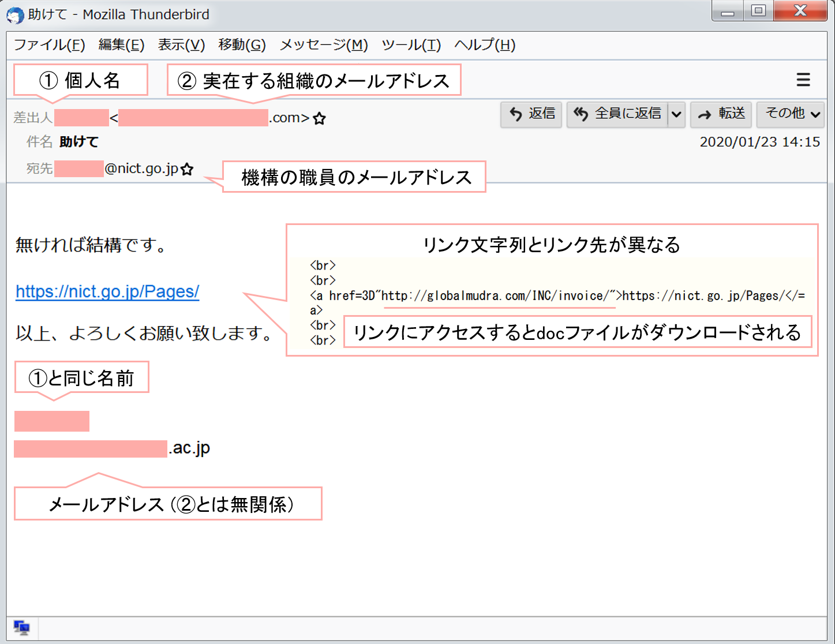Click the 全員に返信 reply-all button
This screenshot has width=835, height=644.
pyautogui.click(x=617, y=114)
